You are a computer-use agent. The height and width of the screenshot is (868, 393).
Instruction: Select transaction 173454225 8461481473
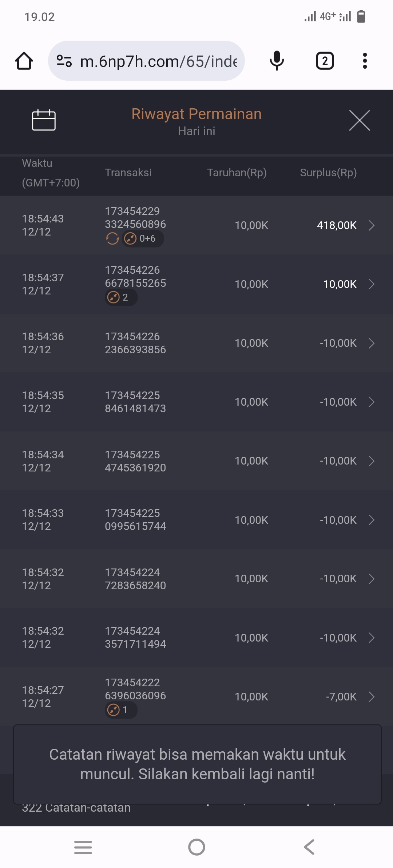pos(135,402)
